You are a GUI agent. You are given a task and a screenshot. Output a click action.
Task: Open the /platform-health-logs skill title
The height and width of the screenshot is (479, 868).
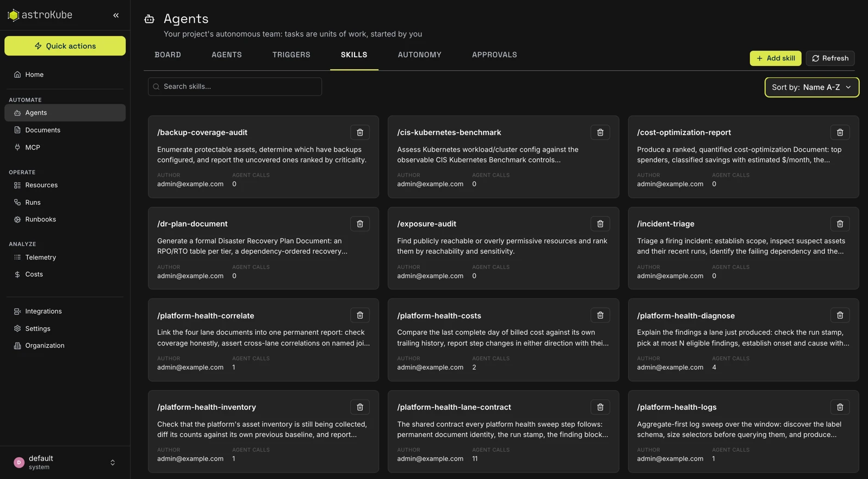click(677, 407)
